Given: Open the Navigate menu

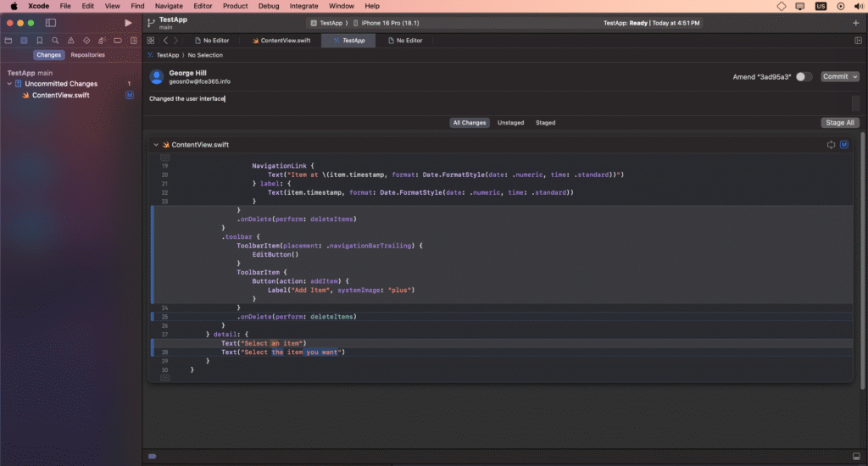Looking at the screenshot, I should (169, 6).
